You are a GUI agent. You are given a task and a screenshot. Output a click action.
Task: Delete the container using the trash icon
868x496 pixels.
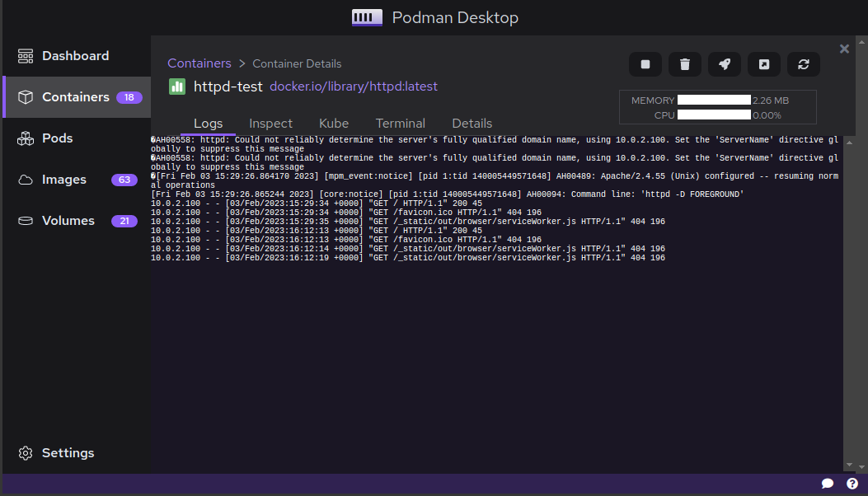tap(685, 63)
